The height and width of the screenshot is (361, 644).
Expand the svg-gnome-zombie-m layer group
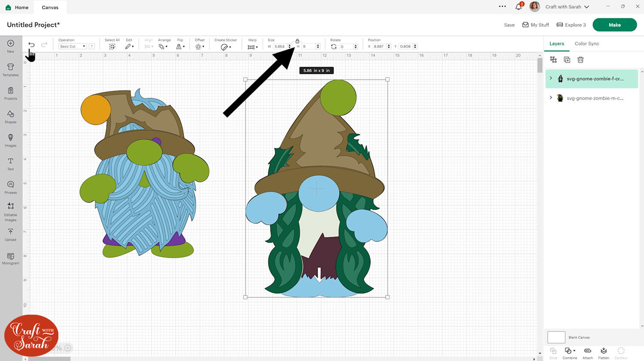click(x=551, y=98)
